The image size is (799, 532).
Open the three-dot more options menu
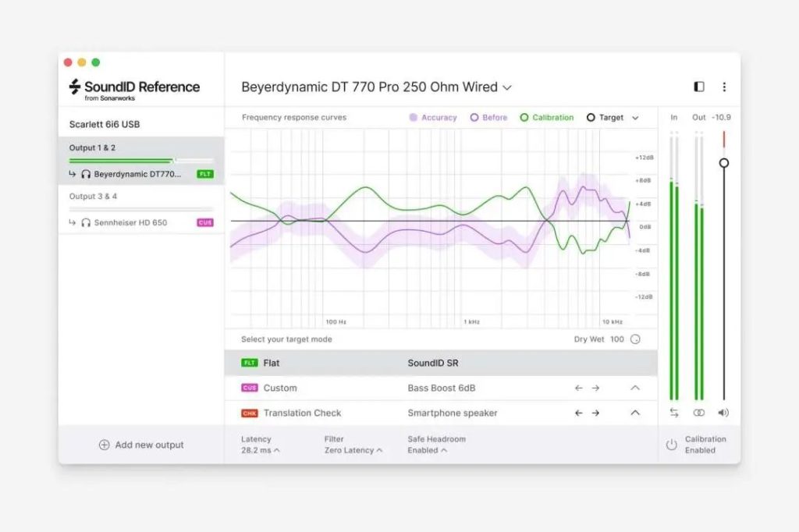click(724, 87)
